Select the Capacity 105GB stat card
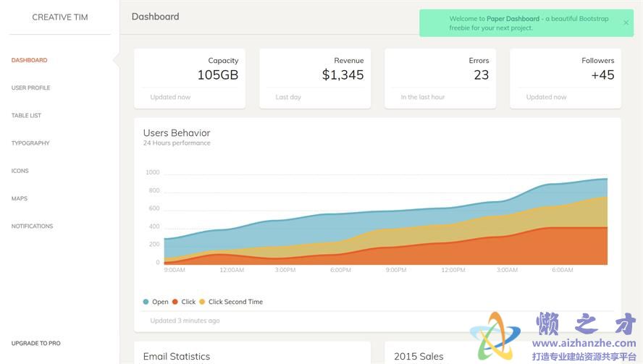643x364 pixels. 190,78
